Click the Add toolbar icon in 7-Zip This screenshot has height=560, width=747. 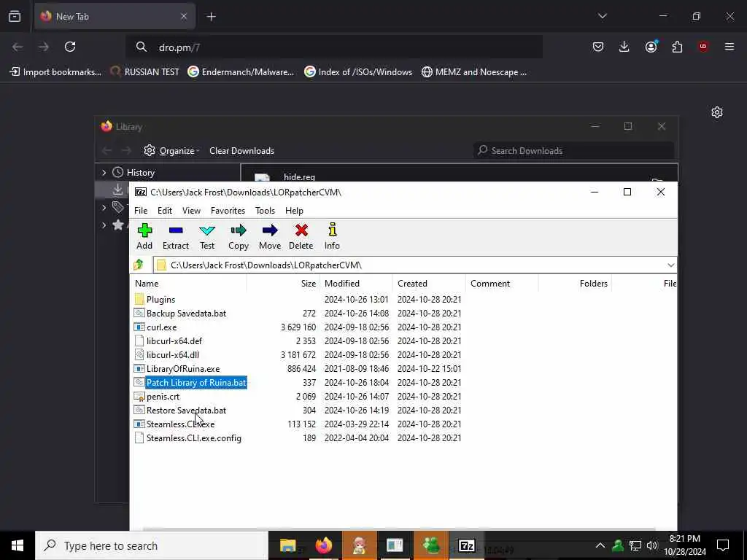[x=144, y=236]
